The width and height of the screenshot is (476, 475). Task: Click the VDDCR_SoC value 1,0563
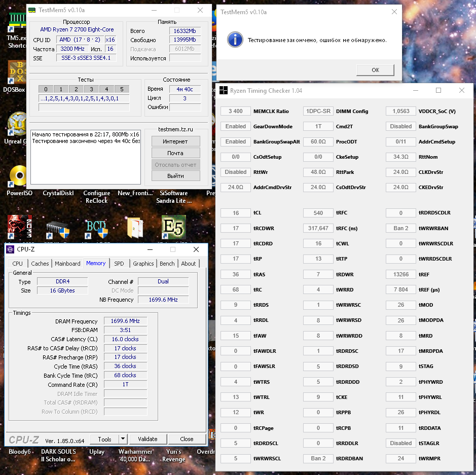point(400,111)
